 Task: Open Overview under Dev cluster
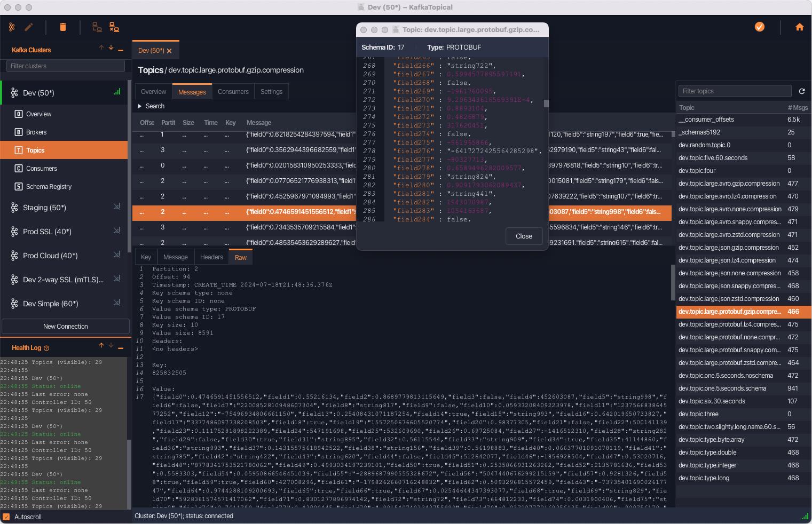64,114
